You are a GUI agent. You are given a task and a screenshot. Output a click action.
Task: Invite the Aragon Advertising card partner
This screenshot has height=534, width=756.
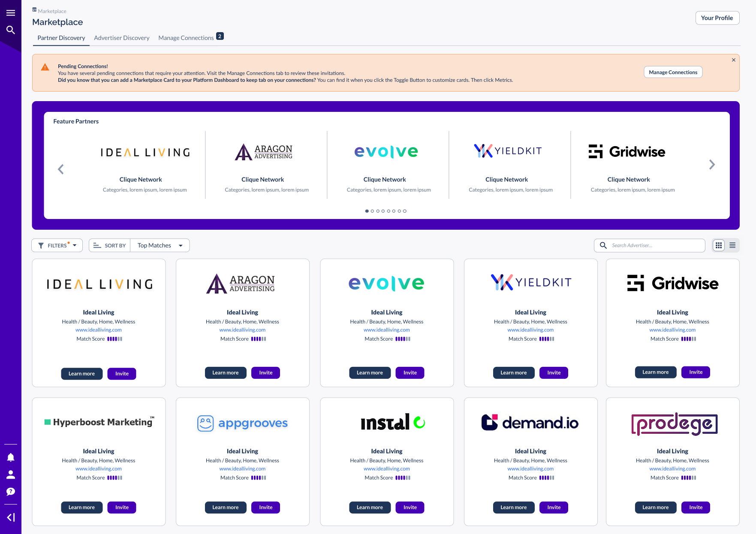(x=266, y=373)
